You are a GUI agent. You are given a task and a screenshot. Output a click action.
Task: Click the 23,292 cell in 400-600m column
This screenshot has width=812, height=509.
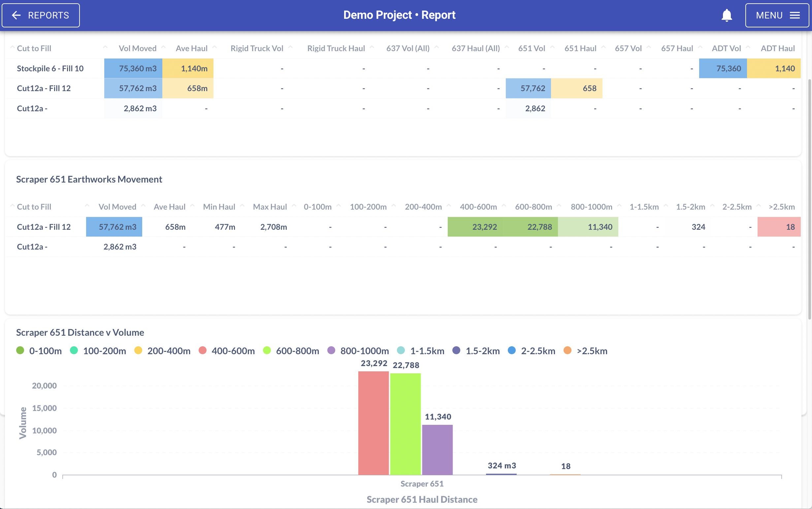click(475, 227)
